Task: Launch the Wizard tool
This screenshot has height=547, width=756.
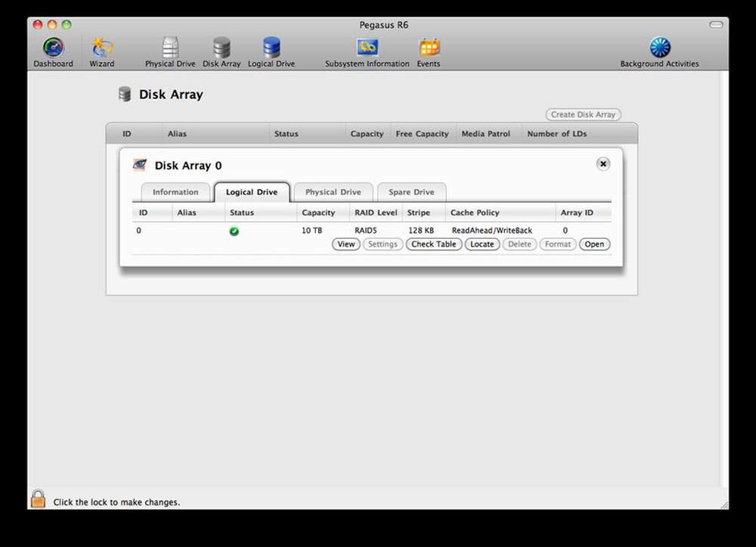Action: (102, 52)
